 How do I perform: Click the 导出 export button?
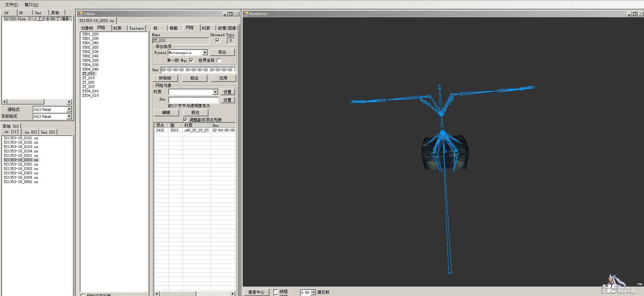click(x=222, y=52)
